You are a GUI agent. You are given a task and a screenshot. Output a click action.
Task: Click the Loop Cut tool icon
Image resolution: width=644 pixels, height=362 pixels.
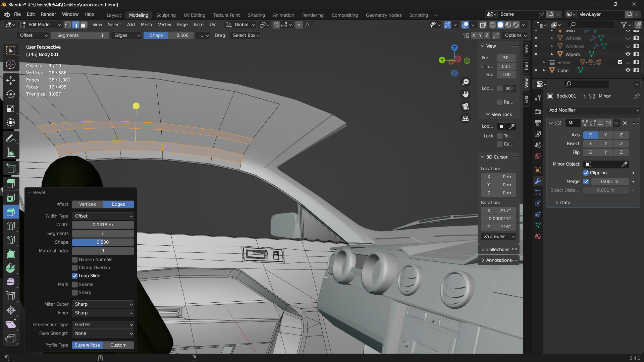[x=11, y=226]
